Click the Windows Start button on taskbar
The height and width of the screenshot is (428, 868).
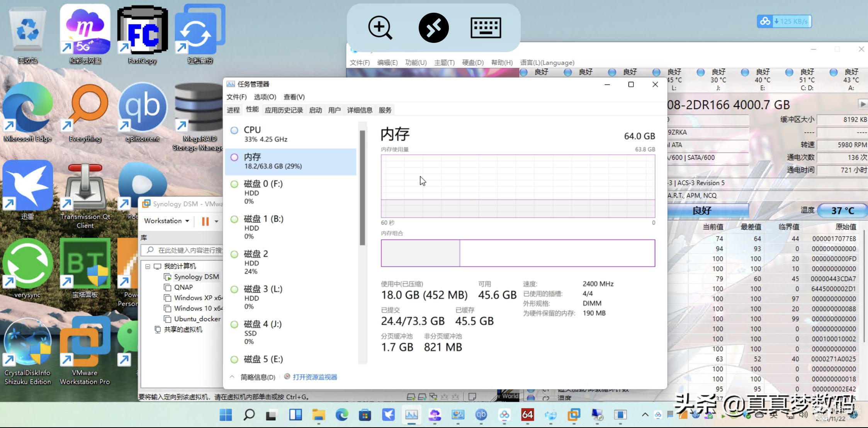point(226,415)
